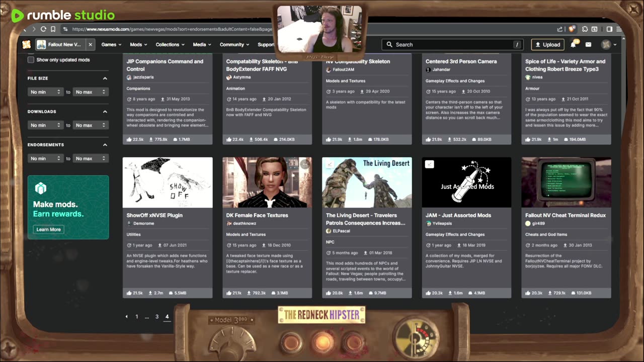Image resolution: width=644 pixels, height=362 pixels.
Task: Go to page 1 in pagination
Action: [136, 317]
